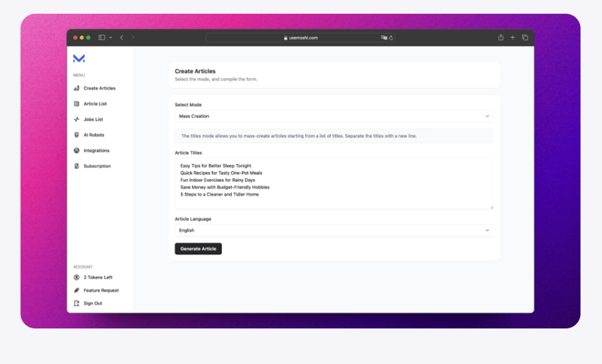Click the Jobs List pulse icon
The width and height of the screenshot is (602, 364).
point(76,119)
